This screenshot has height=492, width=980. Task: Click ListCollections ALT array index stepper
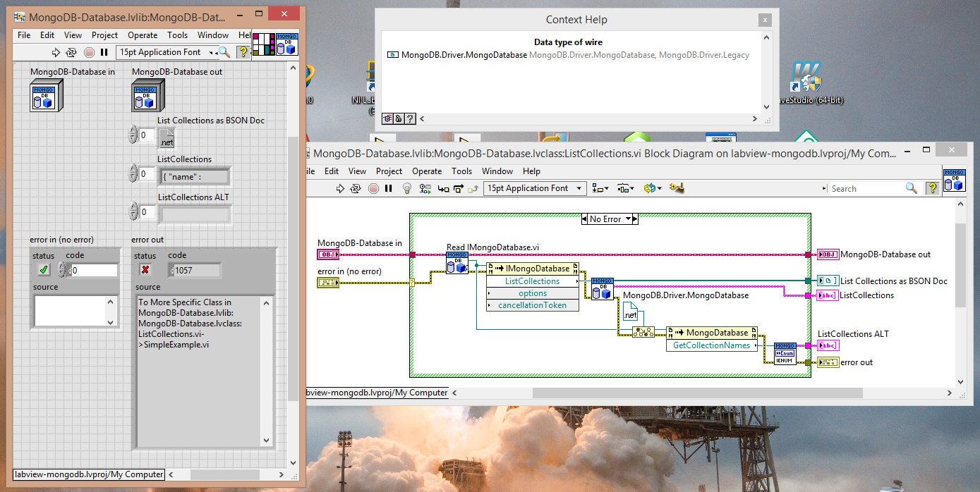[133, 211]
